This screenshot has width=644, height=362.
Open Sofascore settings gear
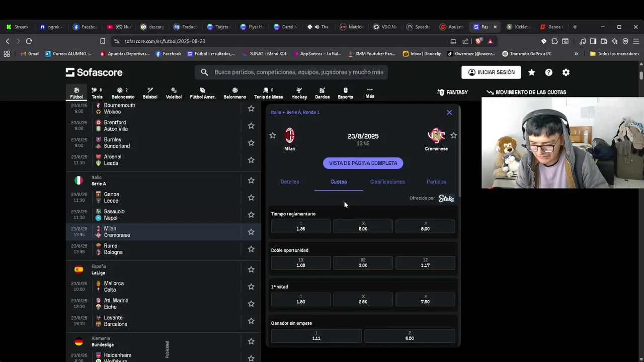566,72
